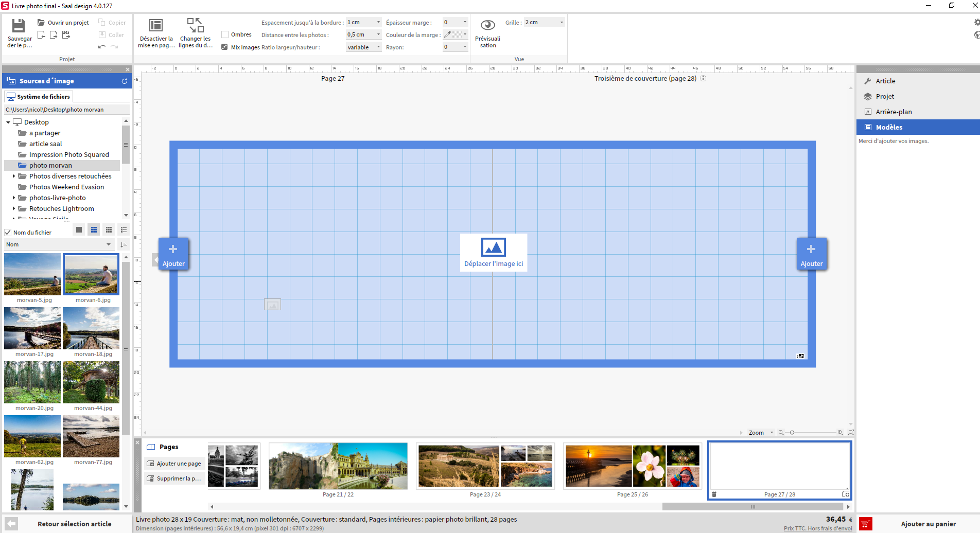Click the import project file icon
Viewport: 980px width, 533px height.
tap(41, 35)
